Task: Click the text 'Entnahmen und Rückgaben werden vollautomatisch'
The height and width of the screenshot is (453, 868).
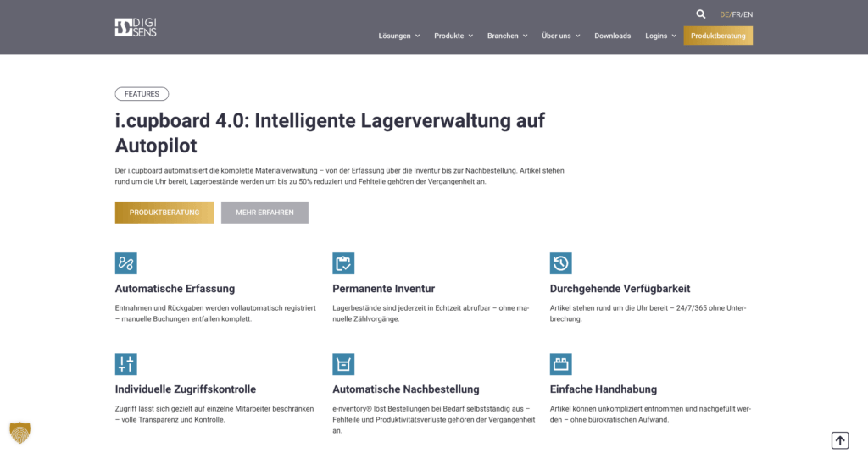Action: (215, 313)
